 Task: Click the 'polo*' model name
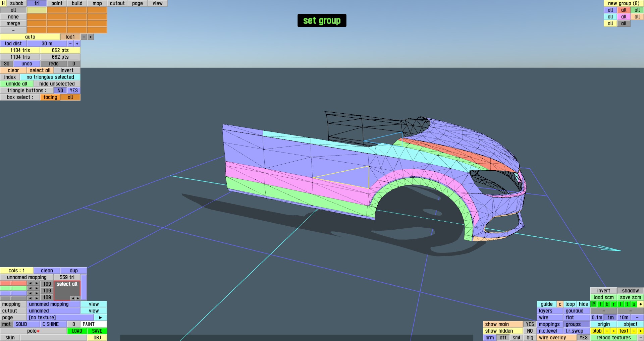[x=34, y=331]
